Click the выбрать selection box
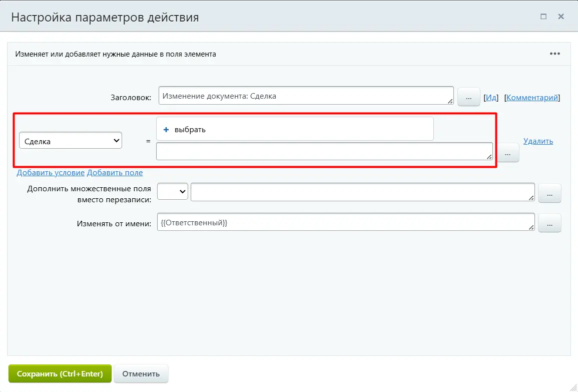The width and height of the screenshot is (578, 392). (295, 129)
